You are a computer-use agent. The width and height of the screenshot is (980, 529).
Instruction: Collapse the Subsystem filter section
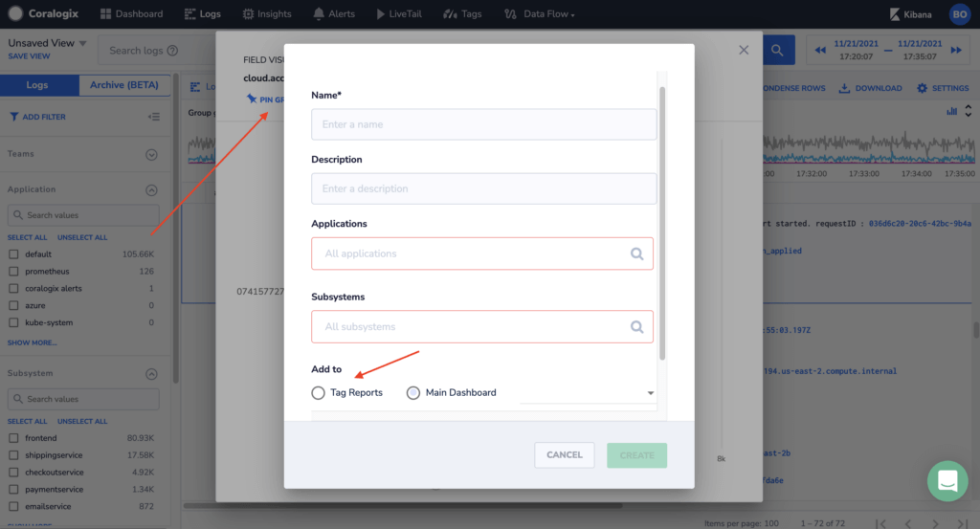point(151,374)
